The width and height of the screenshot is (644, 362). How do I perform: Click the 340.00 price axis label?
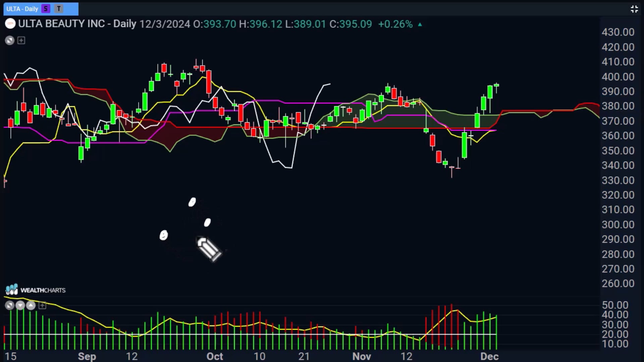coord(618,165)
